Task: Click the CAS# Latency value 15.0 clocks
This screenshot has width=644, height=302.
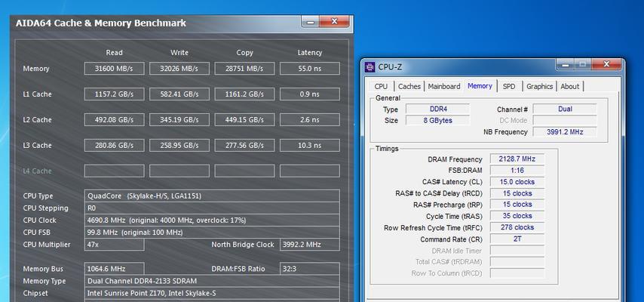Action: coord(517,182)
